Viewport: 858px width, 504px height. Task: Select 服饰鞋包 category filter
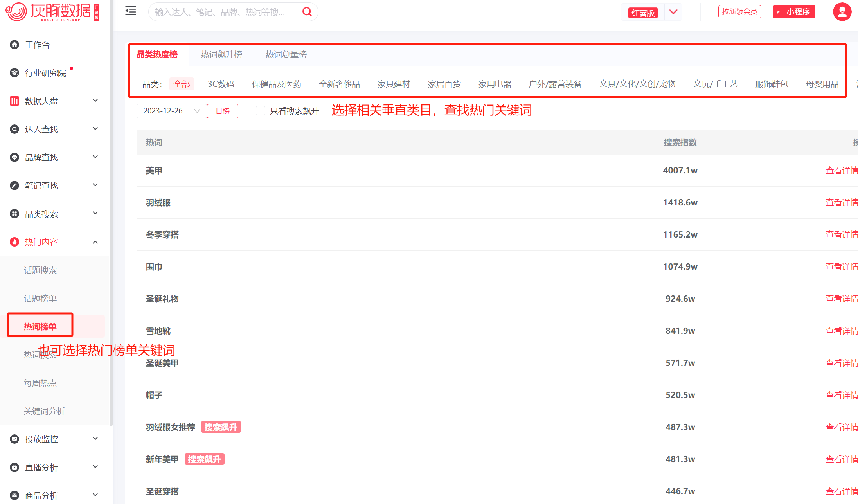click(x=772, y=84)
